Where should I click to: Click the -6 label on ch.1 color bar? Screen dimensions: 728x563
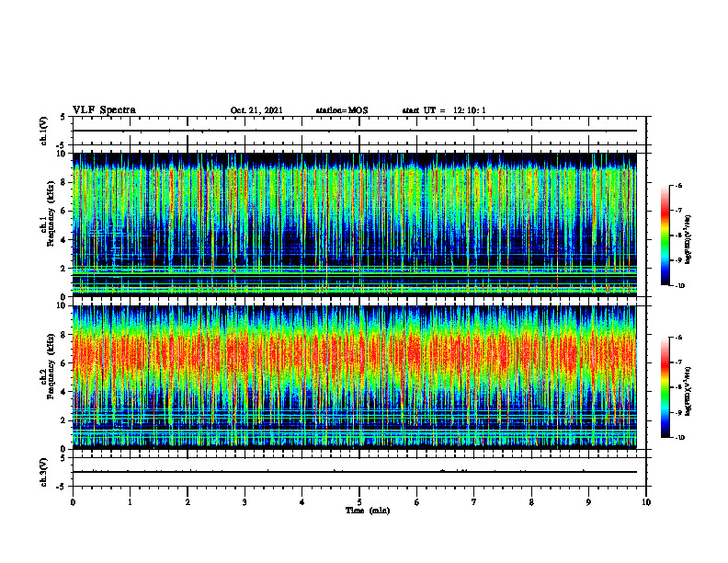pyautogui.click(x=678, y=185)
